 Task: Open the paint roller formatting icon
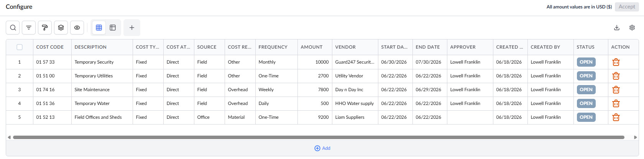tap(45, 28)
